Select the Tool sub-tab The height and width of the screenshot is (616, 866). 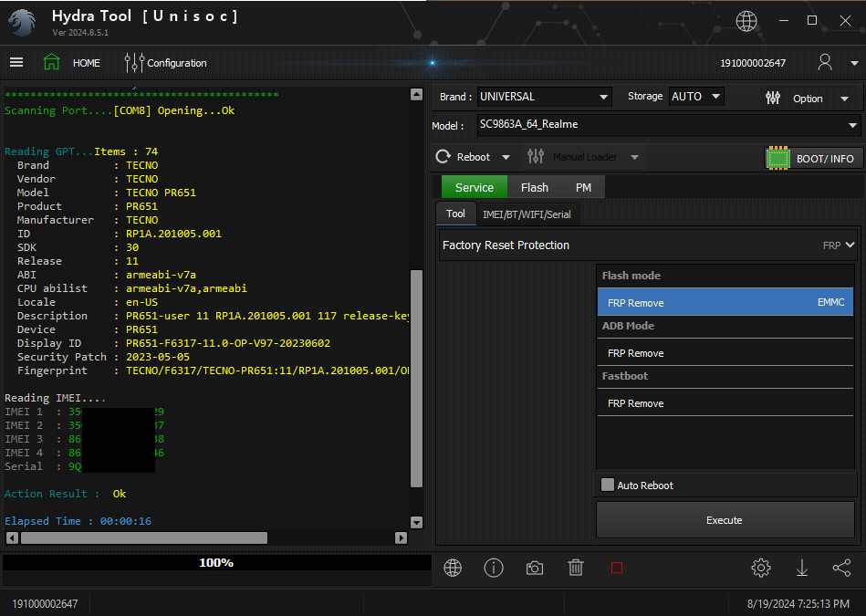(x=455, y=214)
